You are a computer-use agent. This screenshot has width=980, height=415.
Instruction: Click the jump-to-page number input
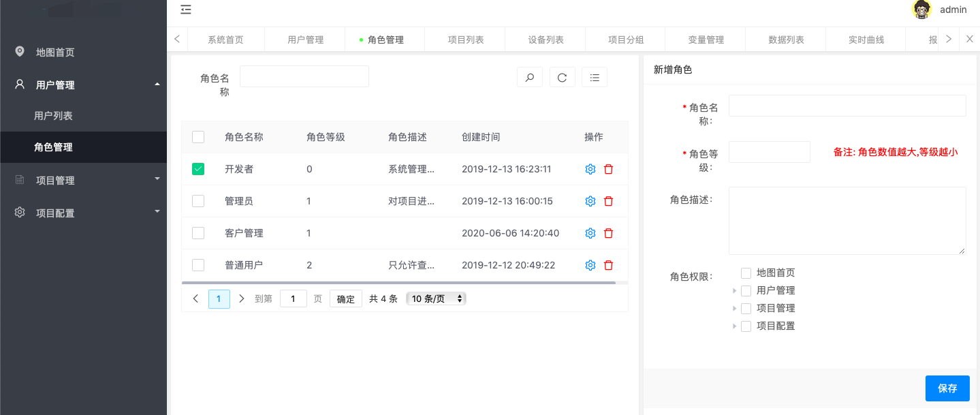[294, 298]
